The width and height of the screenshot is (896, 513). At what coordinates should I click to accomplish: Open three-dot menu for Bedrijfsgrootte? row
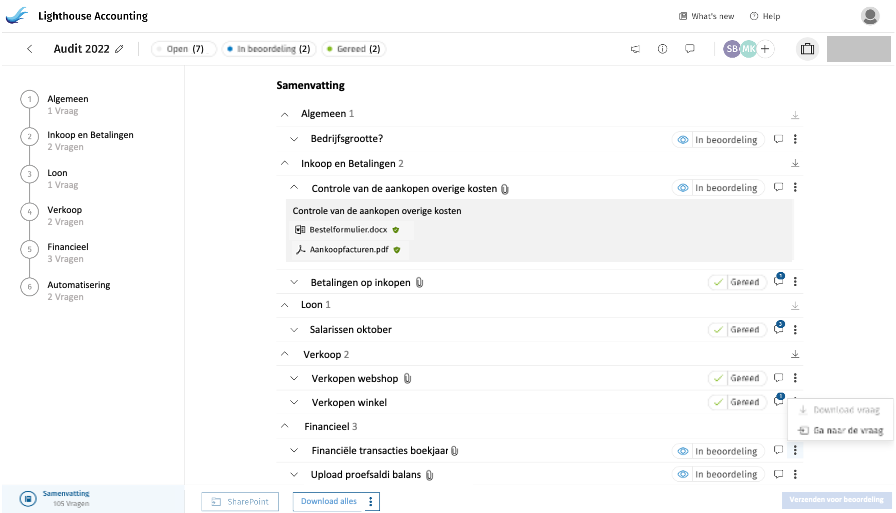tap(795, 140)
